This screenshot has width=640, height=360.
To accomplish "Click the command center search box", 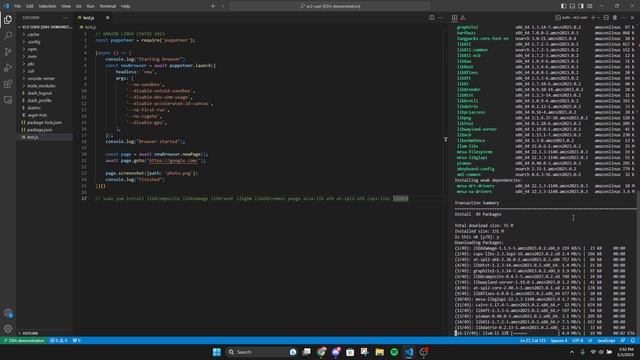I will tap(330, 6).
